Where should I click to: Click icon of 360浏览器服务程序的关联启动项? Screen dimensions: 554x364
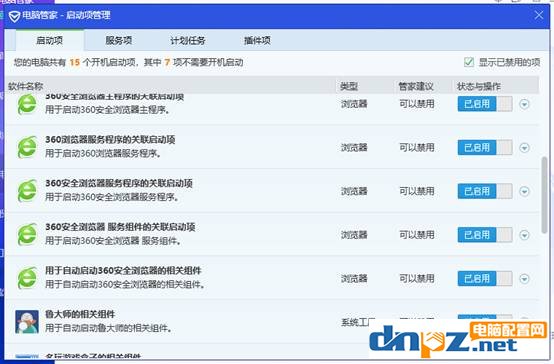coord(27,147)
